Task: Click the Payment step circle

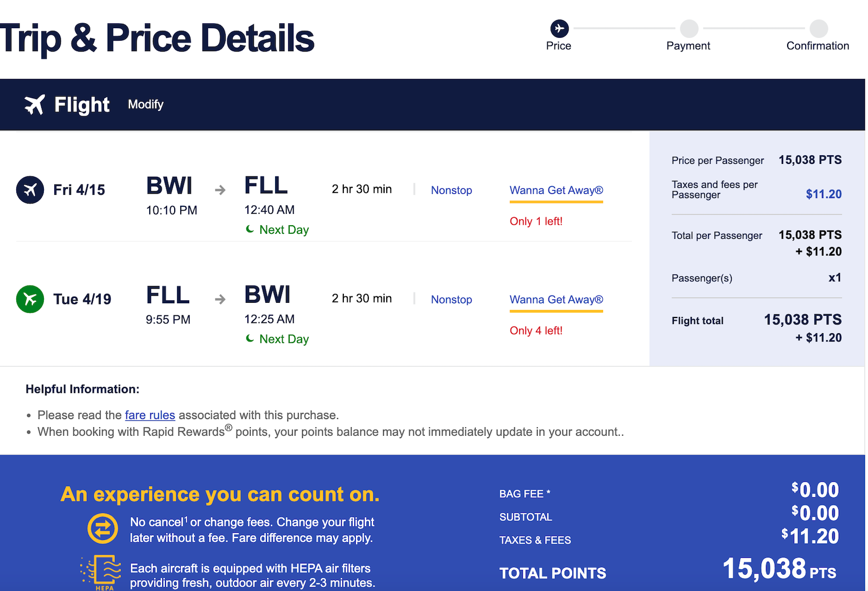Action: (688, 29)
